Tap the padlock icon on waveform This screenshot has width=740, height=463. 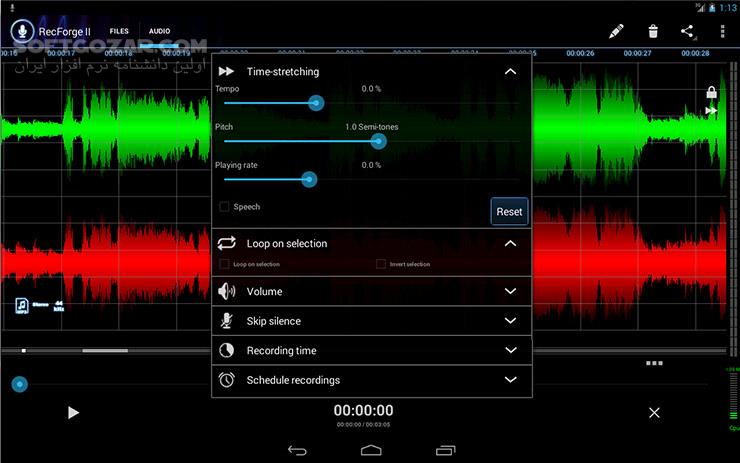pyautogui.click(x=711, y=92)
